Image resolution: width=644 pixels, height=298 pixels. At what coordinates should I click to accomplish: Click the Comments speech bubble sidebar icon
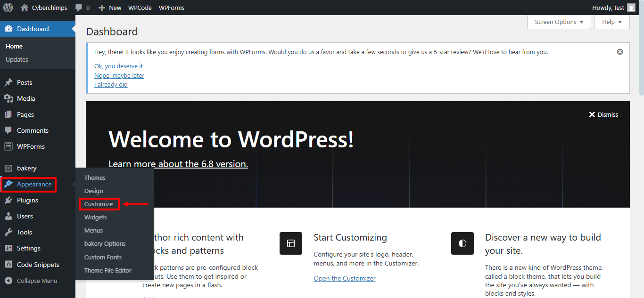point(8,130)
